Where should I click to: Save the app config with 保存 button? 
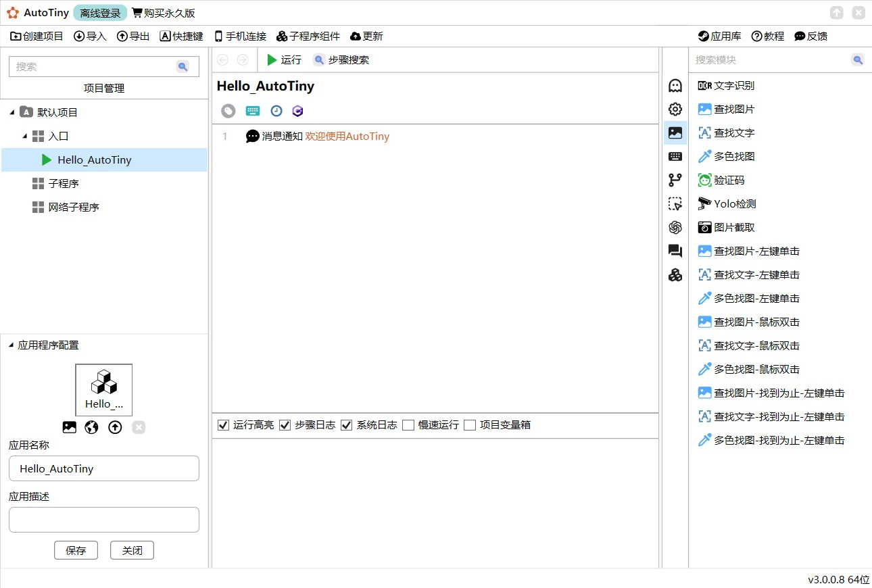(x=76, y=550)
